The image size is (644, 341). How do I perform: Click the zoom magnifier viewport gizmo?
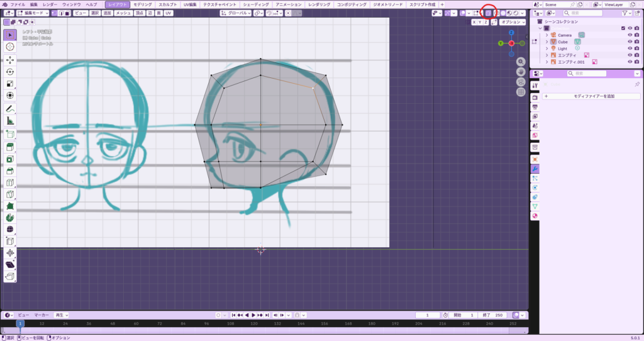tap(521, 62)
